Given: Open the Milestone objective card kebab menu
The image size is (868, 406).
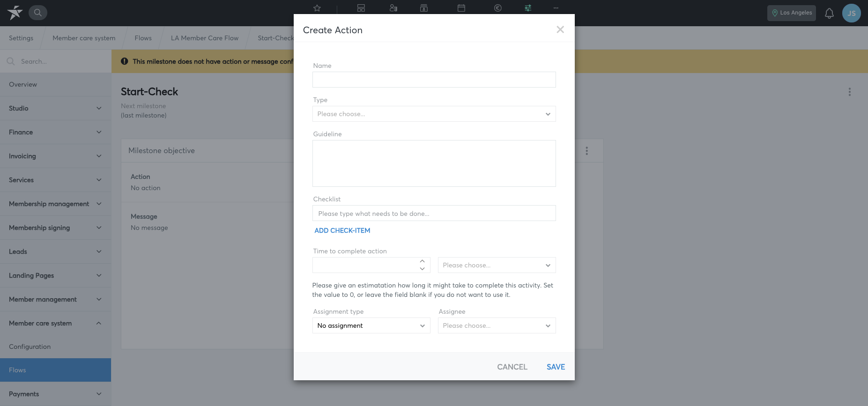Looking at the screenshot, I should click(587, 151).
